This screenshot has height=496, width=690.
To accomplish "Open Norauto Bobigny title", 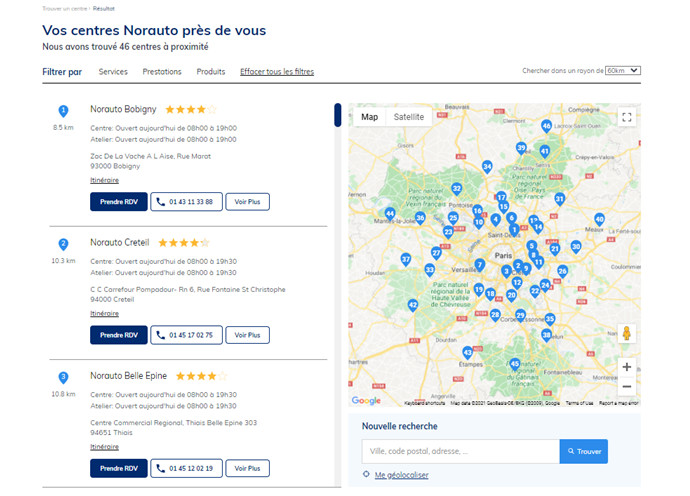I will tap(123, 109).
